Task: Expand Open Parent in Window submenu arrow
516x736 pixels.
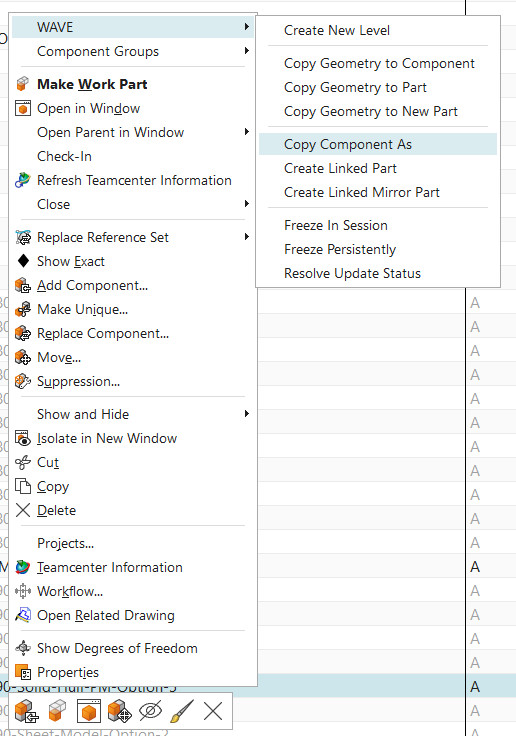Action: tap(246, 132)
